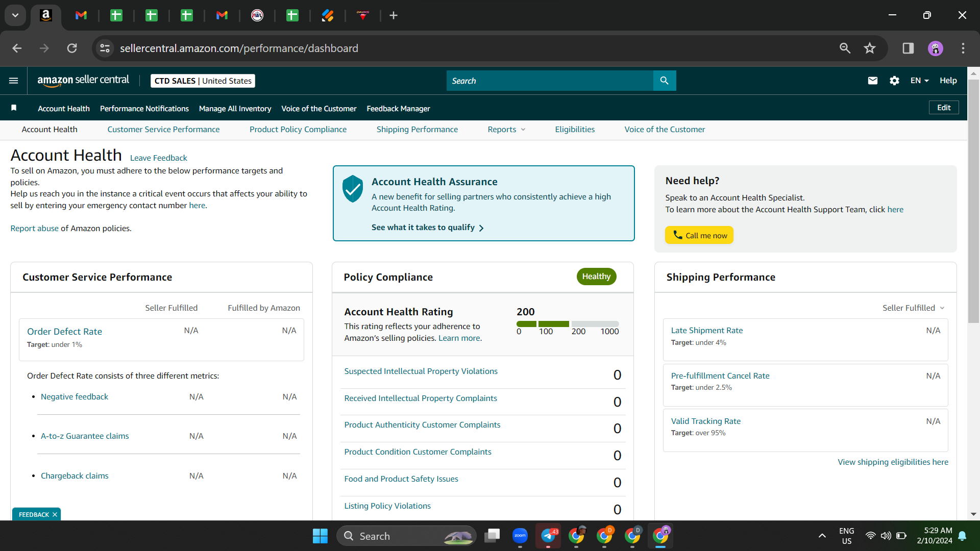This screenshot has width=980, height=551.
Task: Open the notifications bell in tray
Action: pyautogui.click(x=962, y=536)
